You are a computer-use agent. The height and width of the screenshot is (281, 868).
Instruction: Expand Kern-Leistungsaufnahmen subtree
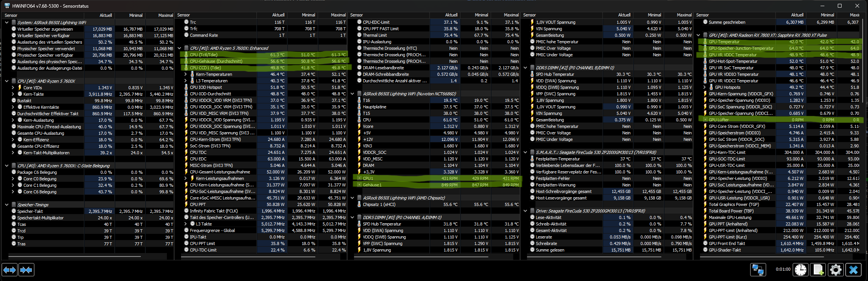tap(186, 178)
